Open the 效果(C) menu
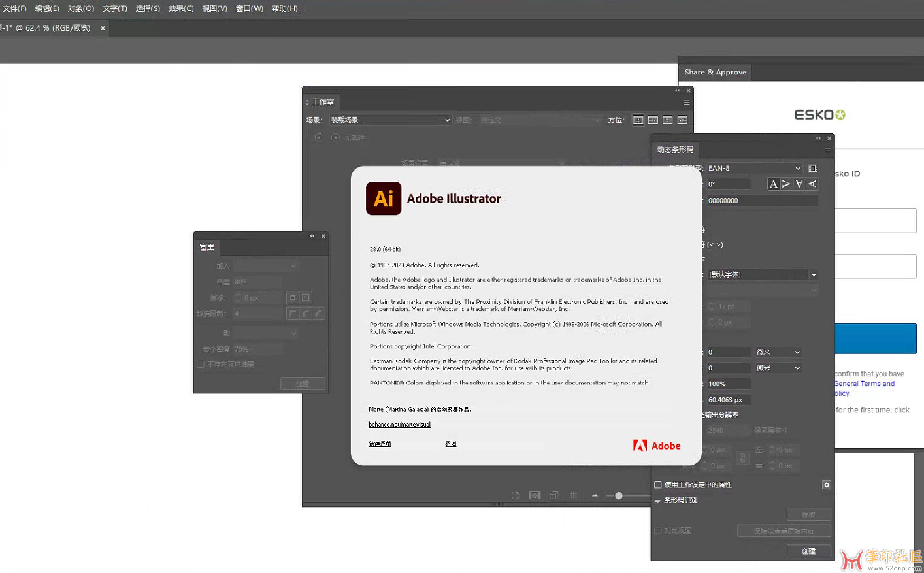Screen dimensions: 924x573 point(181,8)
